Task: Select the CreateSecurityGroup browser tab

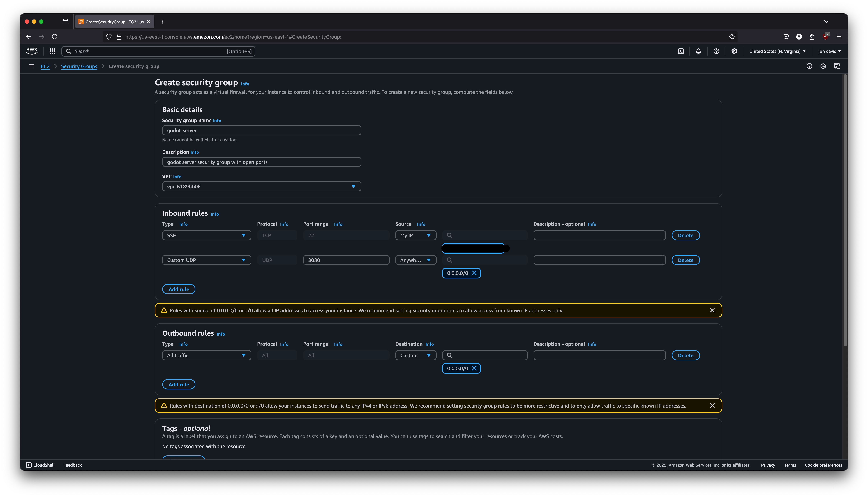Action: pyautogui.click(x=115, y=22)
